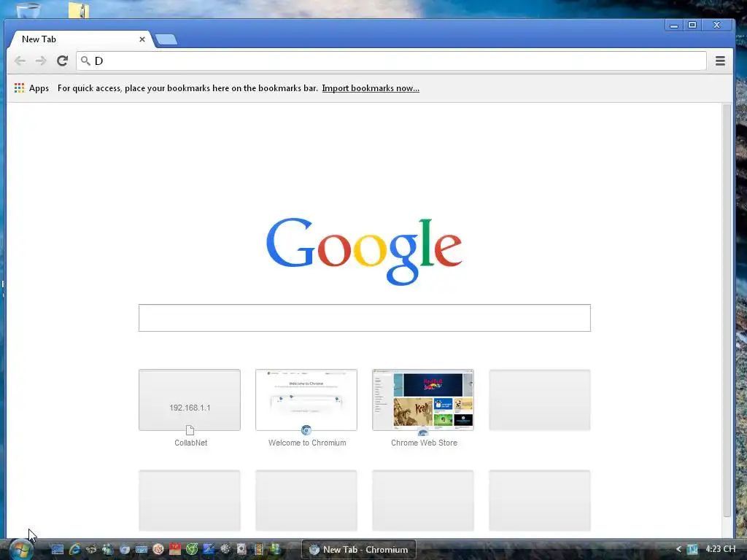747x560 pixels.
Task: Click the CollabNet label
Action: point(190,443)
